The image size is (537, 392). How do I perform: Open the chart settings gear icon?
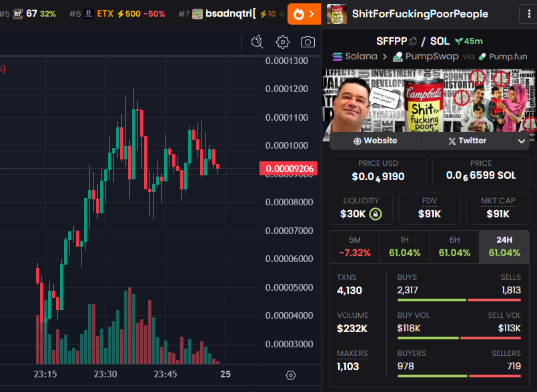coord(283,42)
